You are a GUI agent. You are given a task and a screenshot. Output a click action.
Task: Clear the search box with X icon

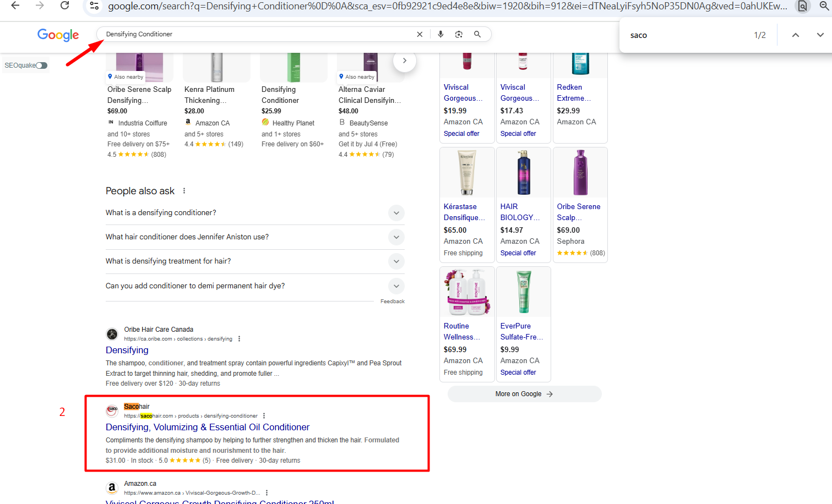pos(420,34)
